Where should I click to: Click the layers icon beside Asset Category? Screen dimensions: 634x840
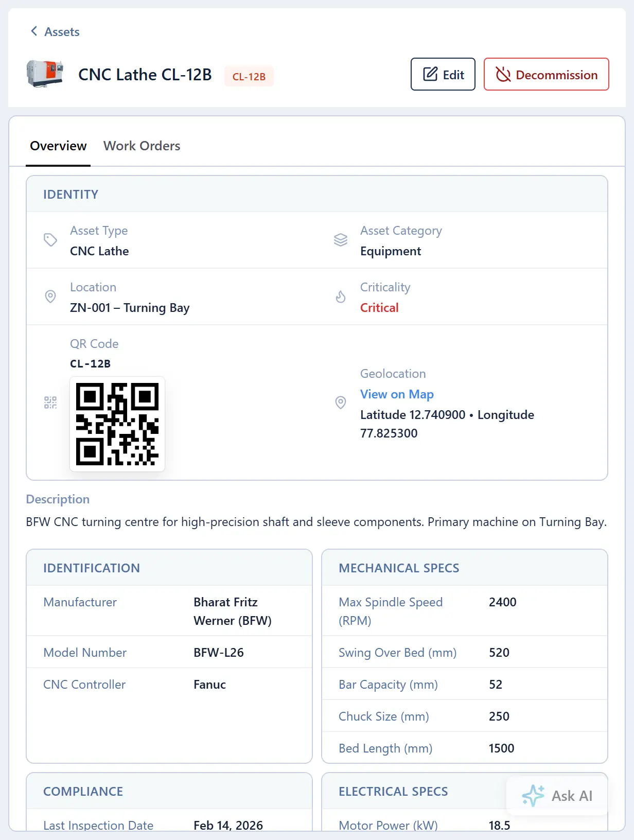[x=341, y=240]
